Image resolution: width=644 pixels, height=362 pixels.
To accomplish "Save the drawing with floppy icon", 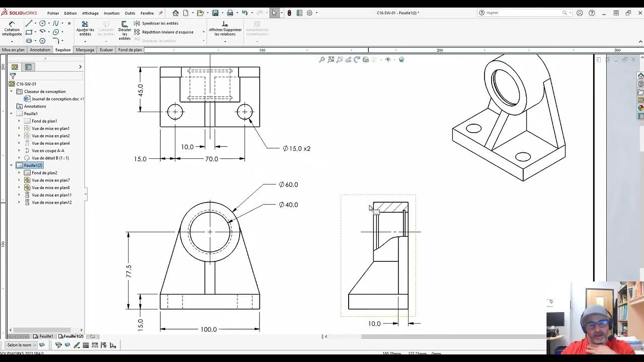I will (x=215, y=13).
